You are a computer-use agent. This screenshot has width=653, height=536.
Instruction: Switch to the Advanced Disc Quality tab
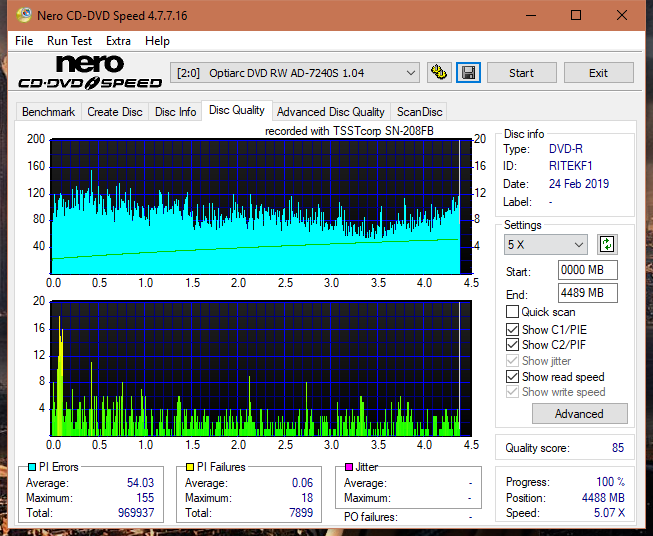click(331, 112)
